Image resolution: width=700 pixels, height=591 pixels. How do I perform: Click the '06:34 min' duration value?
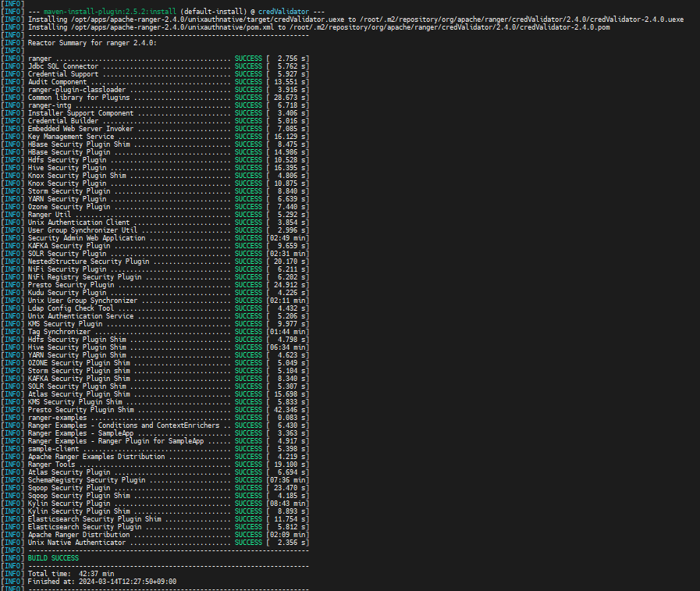(x=288, y=347)
